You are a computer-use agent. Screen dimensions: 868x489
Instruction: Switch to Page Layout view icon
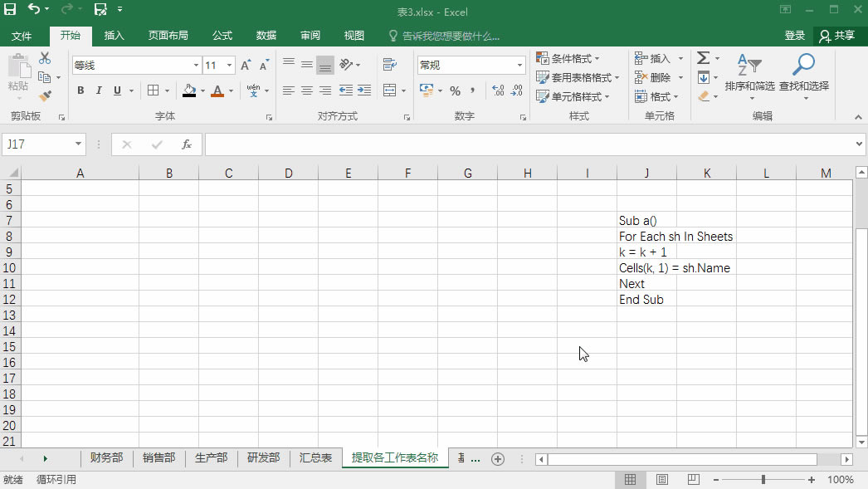(662, 480)
